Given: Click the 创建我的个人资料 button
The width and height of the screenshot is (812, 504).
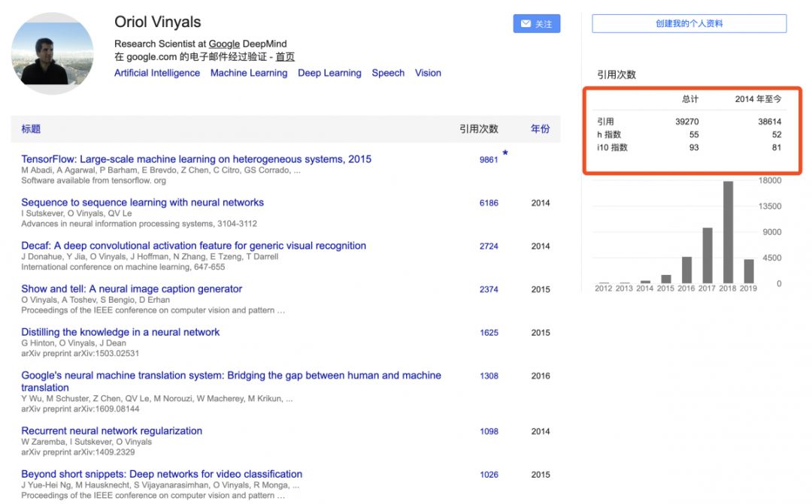Looking at the screenshot, I should tap(689, 24).
